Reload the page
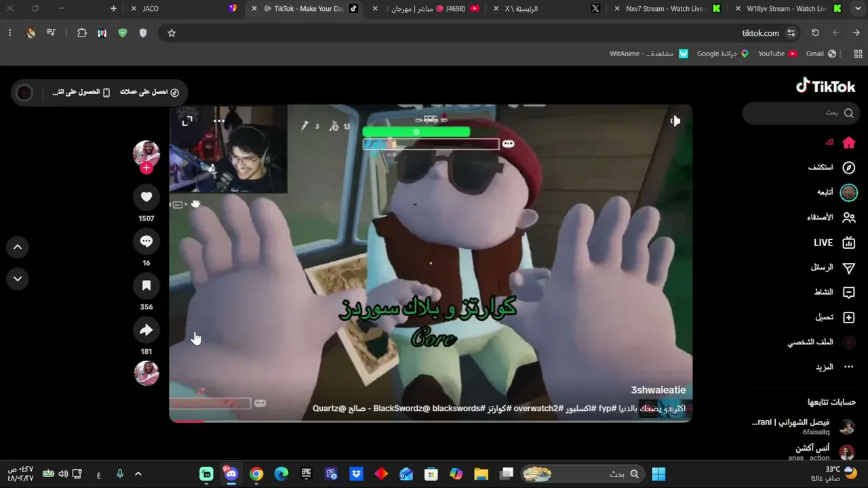The width and height of the screenshot is (868, 488). [815, 33]
